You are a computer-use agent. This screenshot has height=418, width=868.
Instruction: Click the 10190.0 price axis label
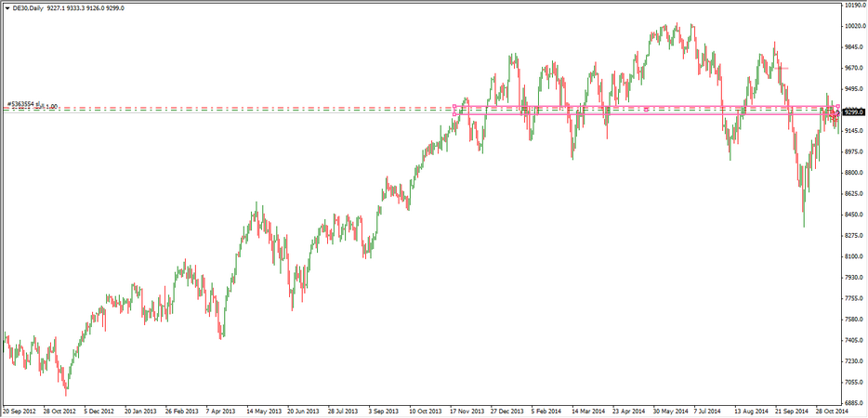click(854, 6)
